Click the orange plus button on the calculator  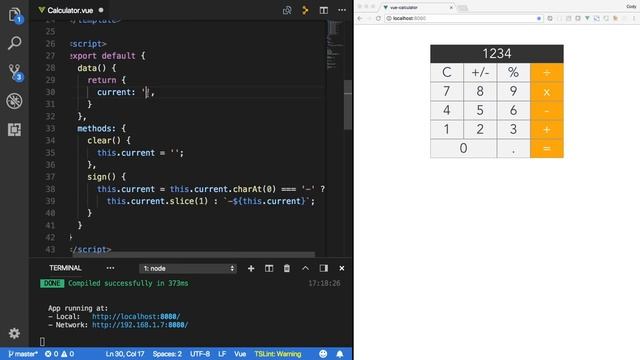pyautogui.click(x=547, y=129)
